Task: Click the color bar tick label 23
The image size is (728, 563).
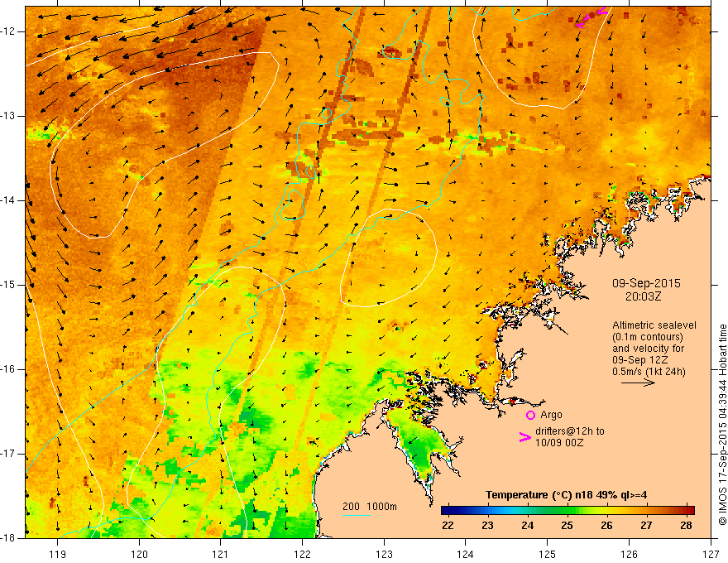Action: click(487, 526)
